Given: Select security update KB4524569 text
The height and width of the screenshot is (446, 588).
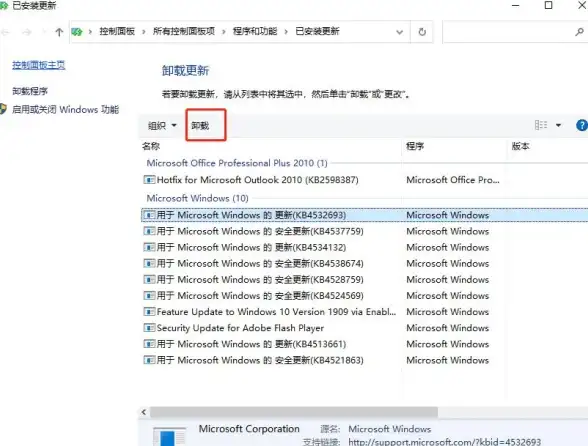Looking at the screenshot, I should 260,296.
